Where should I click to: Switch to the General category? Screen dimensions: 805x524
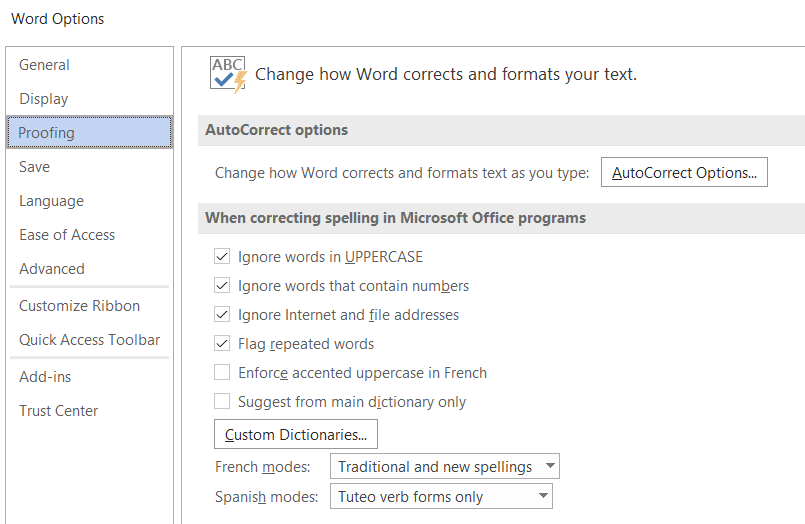(44, 65)
